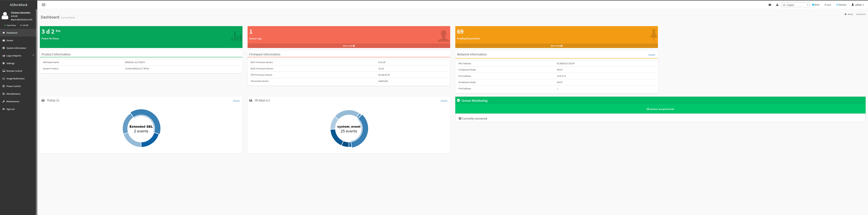The image size is (868, 215).
Task: Click the Refresh button
Action: click(x=841, y=5)
